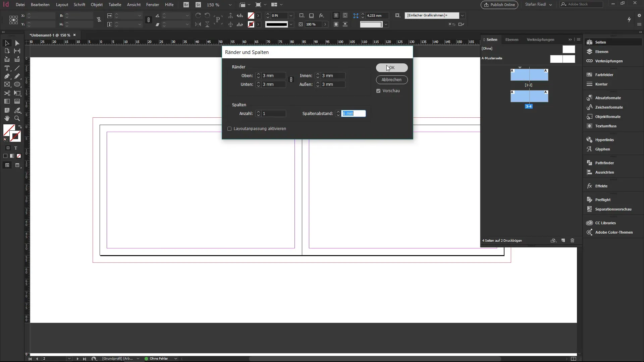
Task: Select the Page tool
Action: tap(7, 51)
